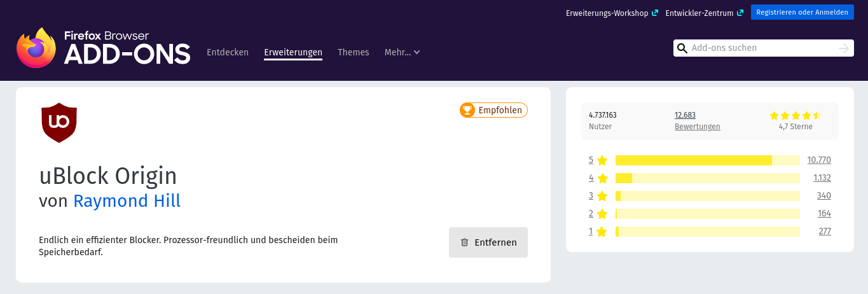This screenshot has width=868, height=294.
Task: Open the Bewertungen link
Action: click(698, 127)
